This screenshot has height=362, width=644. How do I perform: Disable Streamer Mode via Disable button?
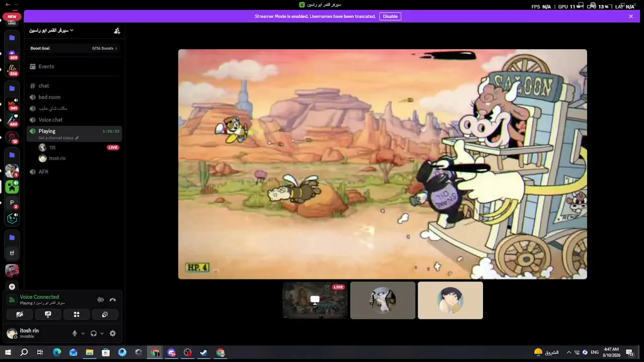click(390, 17)
